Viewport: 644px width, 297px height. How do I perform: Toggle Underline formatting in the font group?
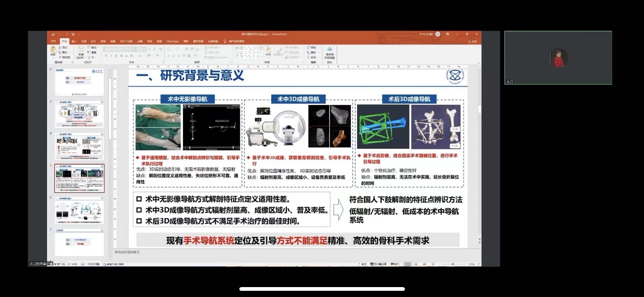(115, 55)
